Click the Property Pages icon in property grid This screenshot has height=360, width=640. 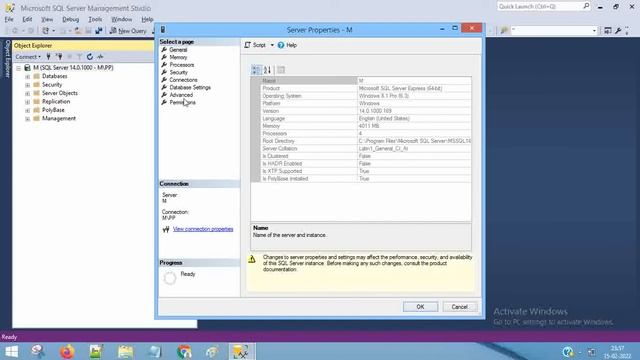click(281, 70)
